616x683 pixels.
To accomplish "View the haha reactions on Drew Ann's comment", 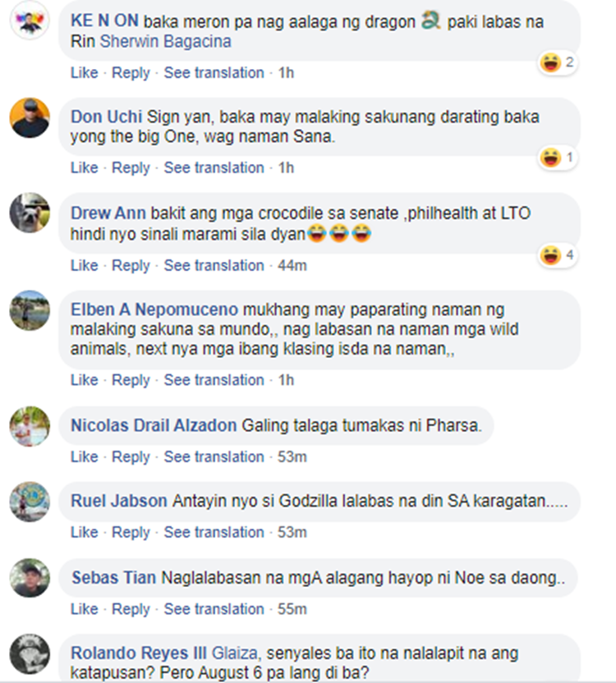I will [558, 254].
